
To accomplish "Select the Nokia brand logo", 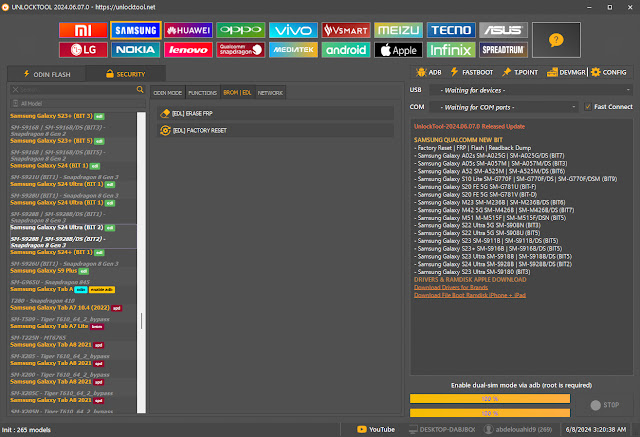I will [x=136, y=50].
